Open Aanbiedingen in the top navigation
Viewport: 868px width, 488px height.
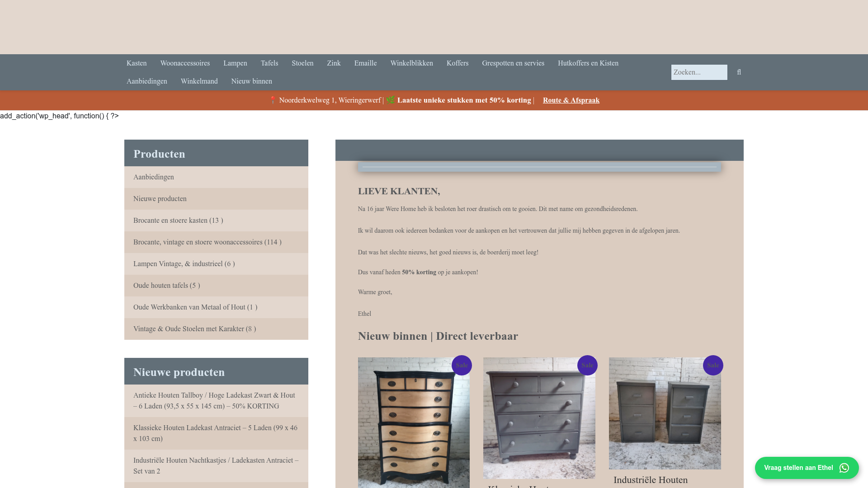click(147, 81)
